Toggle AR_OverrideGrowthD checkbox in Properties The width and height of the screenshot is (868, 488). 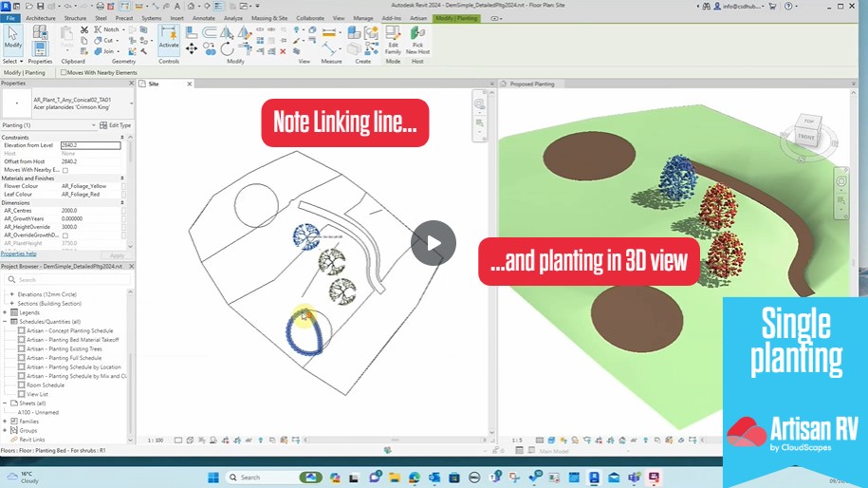pyautogui.click(x=65, y=235)
